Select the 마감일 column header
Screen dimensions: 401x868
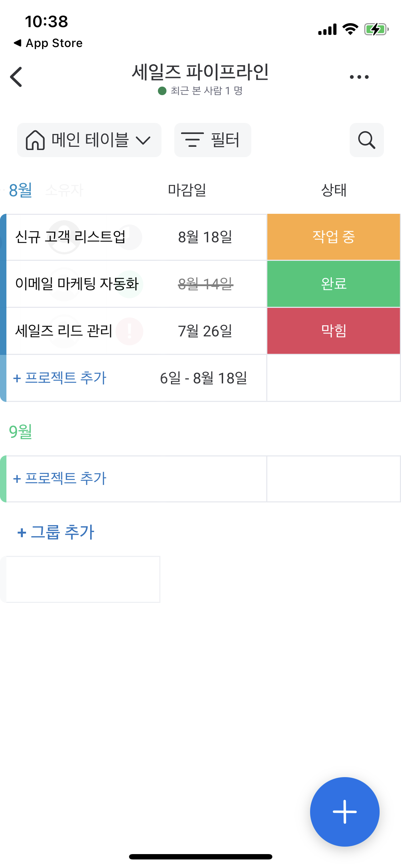pos(187,190)
